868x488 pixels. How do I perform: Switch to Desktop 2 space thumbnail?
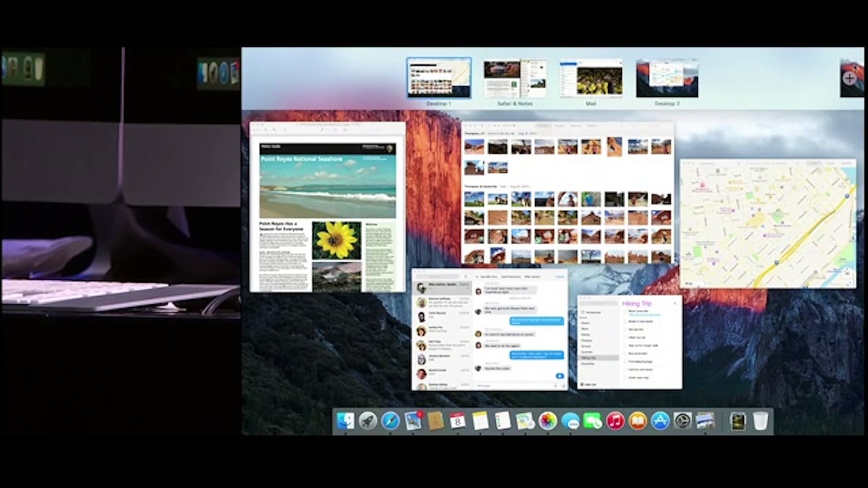(x=667, y=78)
